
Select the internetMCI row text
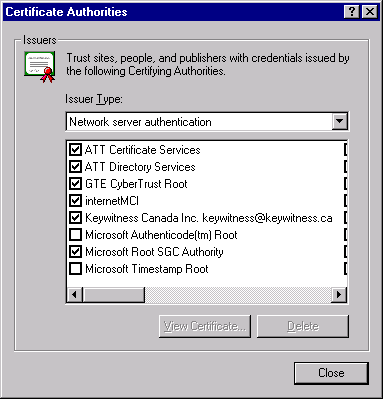tap(112, 201)
